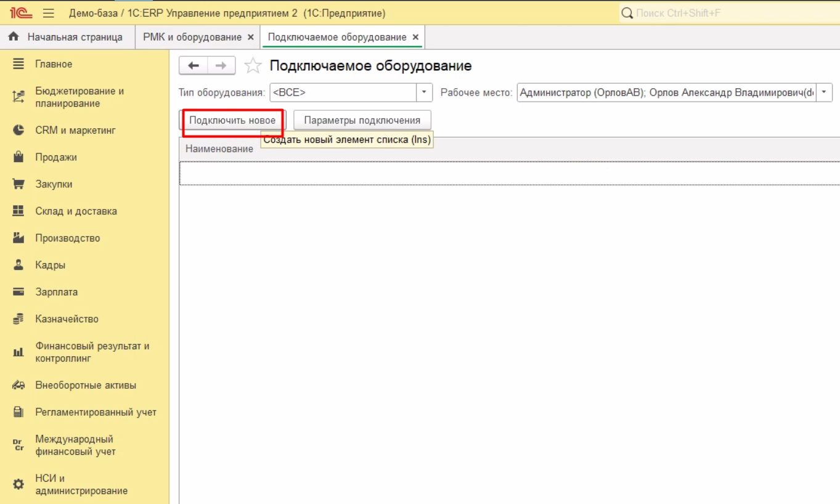Open Закупки shopping cart section
840x504 pixels.
54,184
